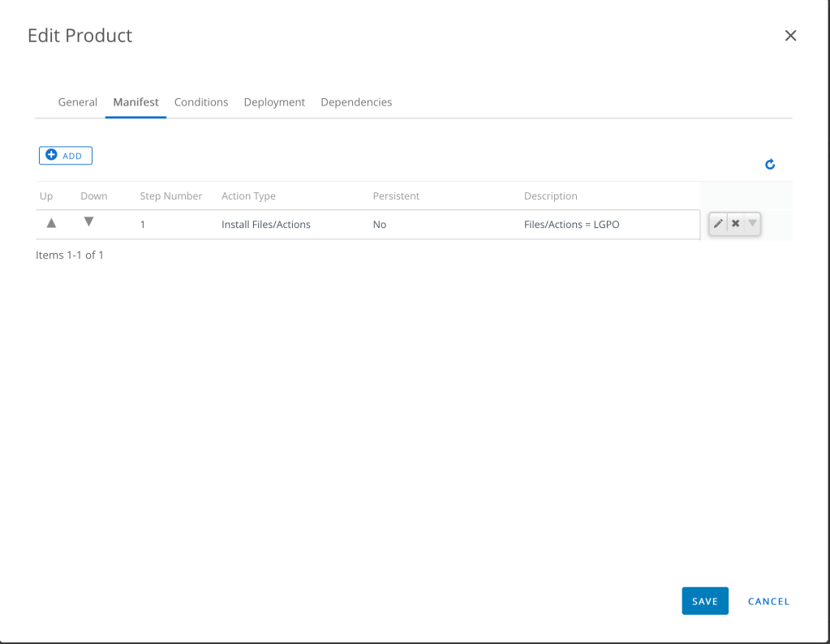Click the Persistent column header
Image resolution: width=830 pixels, height=644 pixels.
[396, 196]
